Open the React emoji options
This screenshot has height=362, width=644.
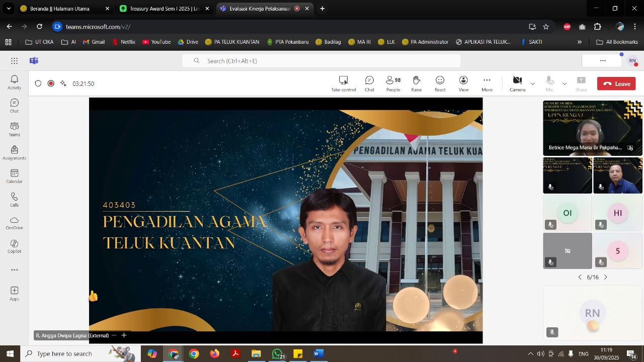click(x=440, y=83)
